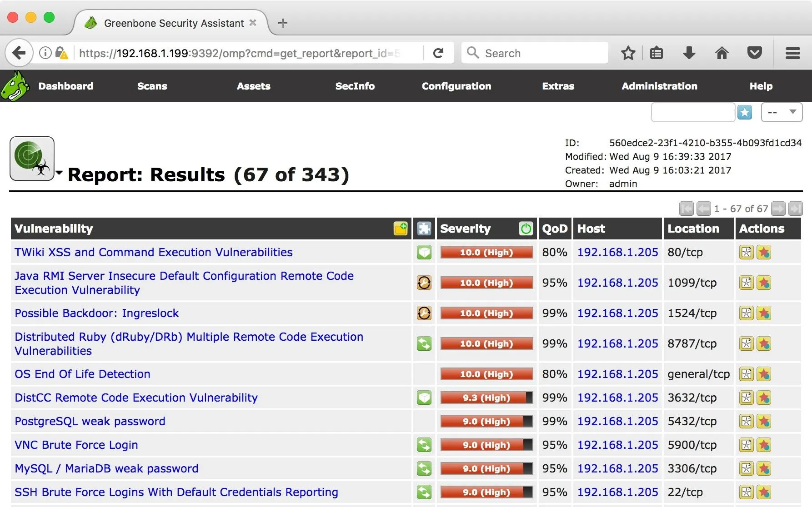Image resolution: width=812 pixels, height=507 pixels.
Task: Click 9.0 (High) severity bar for PostgreSQL
Action: (x=486, y=421)
